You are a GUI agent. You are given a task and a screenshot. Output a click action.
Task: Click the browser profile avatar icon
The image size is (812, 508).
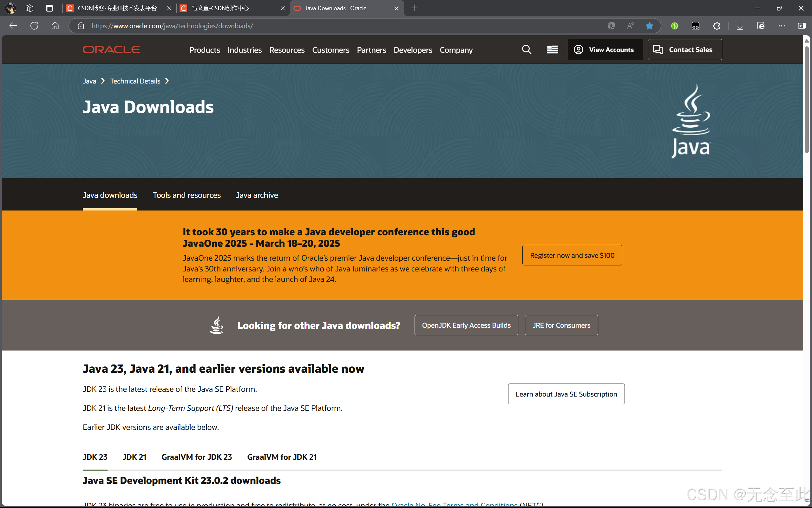(10, 8)
